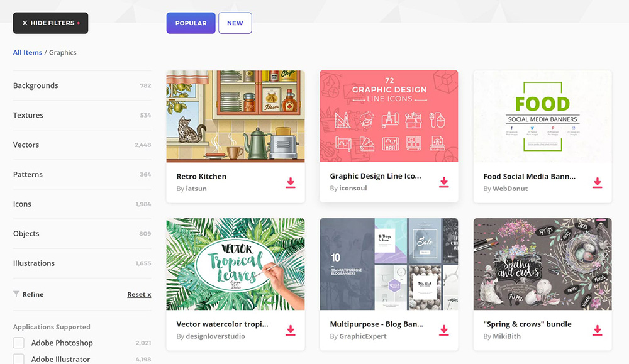Download the Food Social Media Banners item
Image resolution: width=629 pixels, height=364 pixels.
597,182
